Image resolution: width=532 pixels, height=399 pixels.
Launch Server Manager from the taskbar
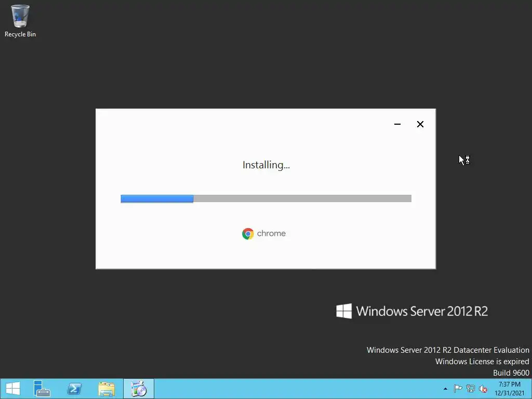click(x=42, y=389)
